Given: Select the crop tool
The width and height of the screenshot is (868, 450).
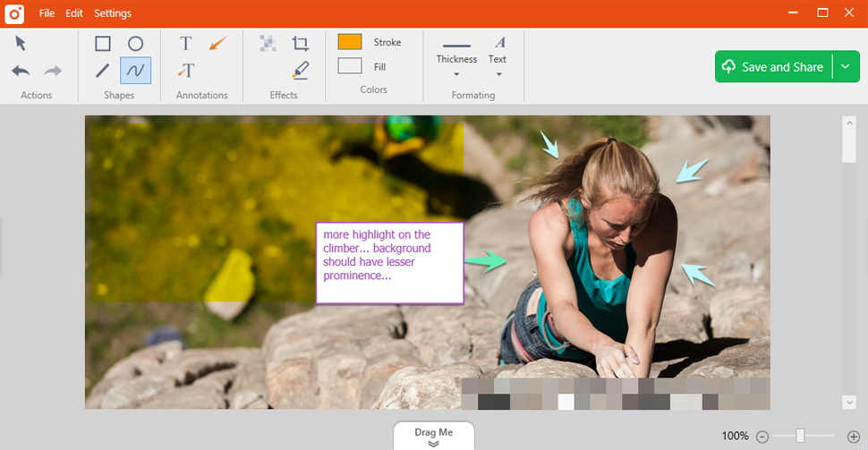Looking at the screenshot, I should 300,44.
